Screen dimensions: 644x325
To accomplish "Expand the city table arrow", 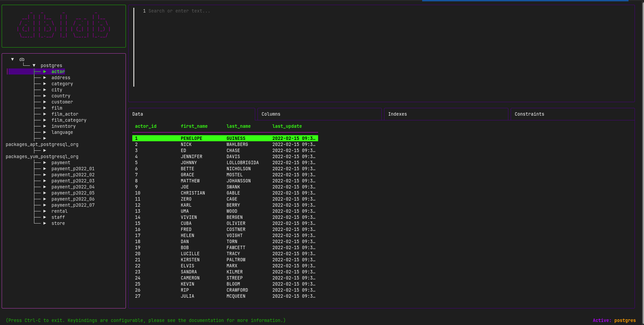I will pyautogui.click(x=45, y=90).
